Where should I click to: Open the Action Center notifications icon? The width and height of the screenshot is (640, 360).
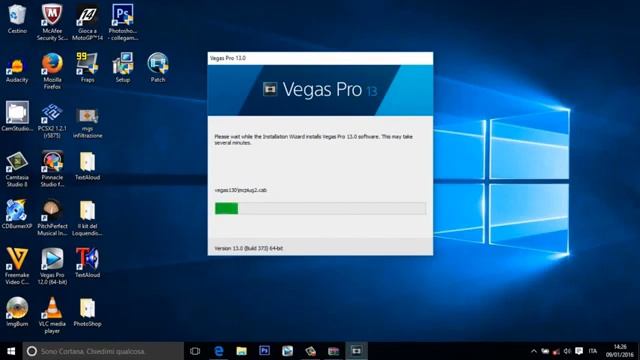coord(579,351)
